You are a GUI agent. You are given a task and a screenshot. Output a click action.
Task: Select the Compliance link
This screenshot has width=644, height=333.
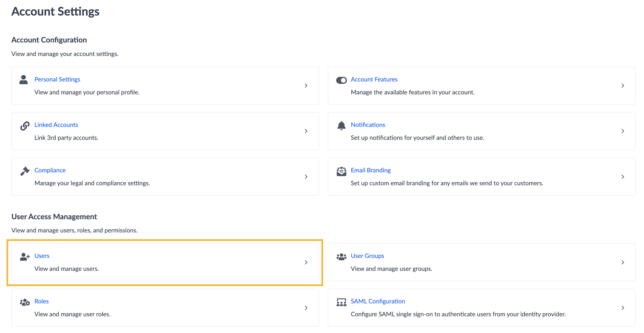pyautogui.click(x=50, y=170)
